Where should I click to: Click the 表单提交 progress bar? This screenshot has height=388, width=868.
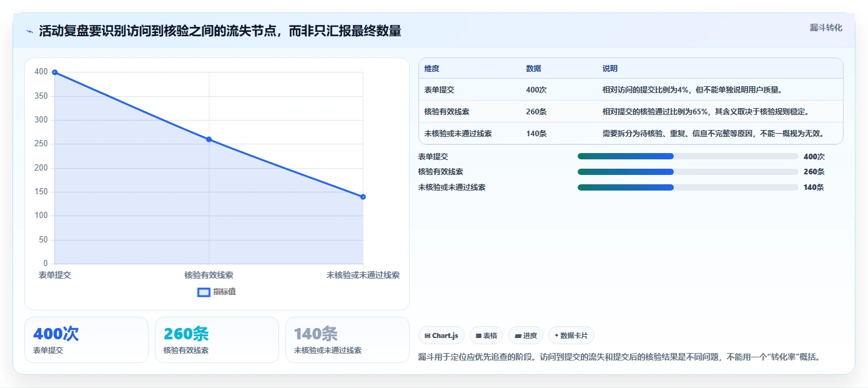(688, 156)
